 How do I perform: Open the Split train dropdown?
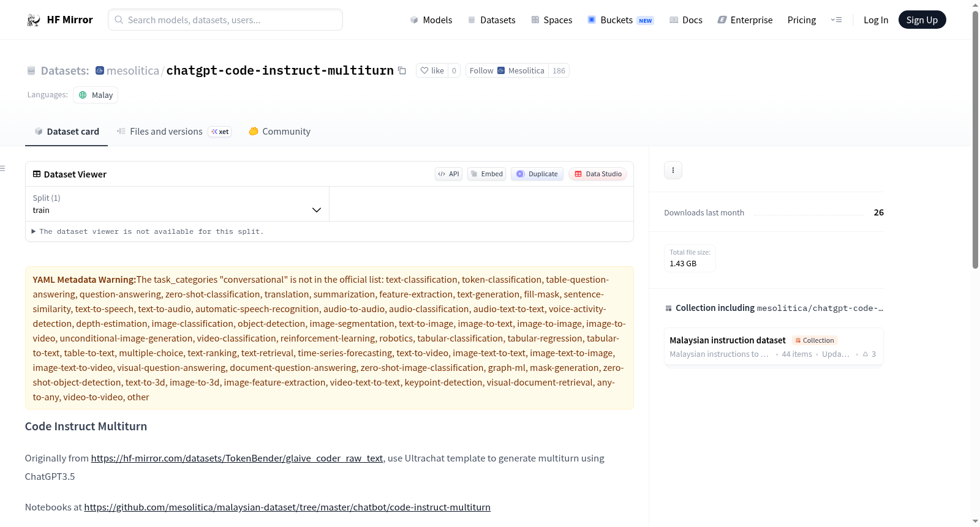tap(177, 204)
